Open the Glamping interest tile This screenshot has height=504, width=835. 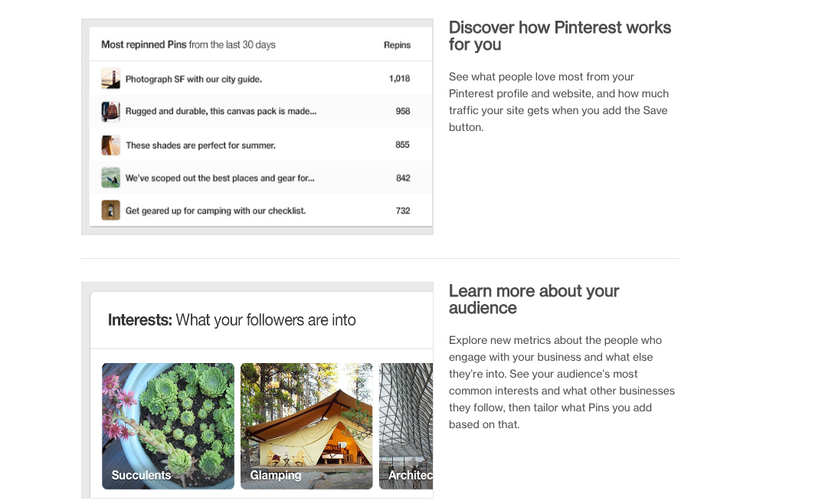306,426
